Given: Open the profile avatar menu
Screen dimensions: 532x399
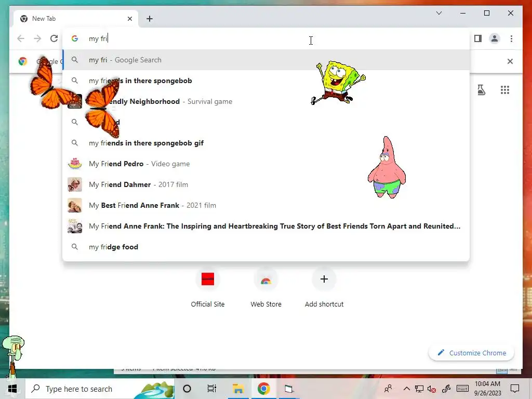Looking at the screenshot, I should (495, 38).
